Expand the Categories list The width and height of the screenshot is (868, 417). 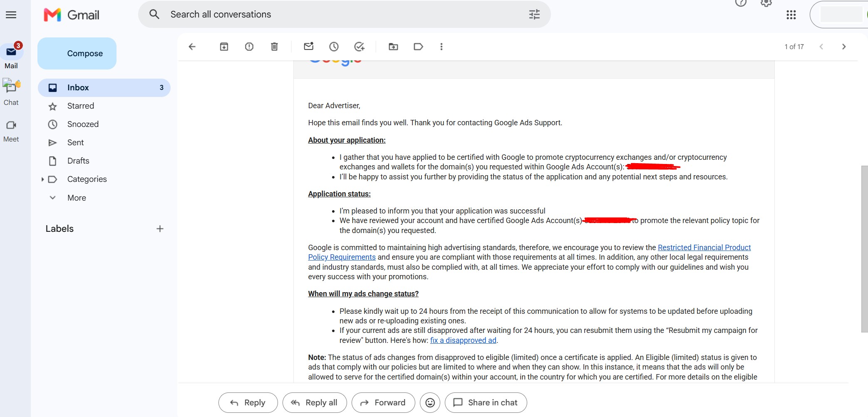coord(42,179)
